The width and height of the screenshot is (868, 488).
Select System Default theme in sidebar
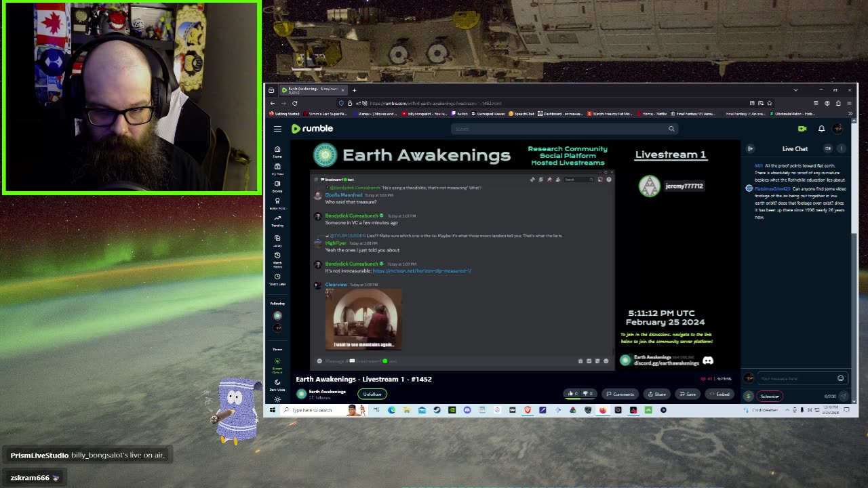(277, 366)
